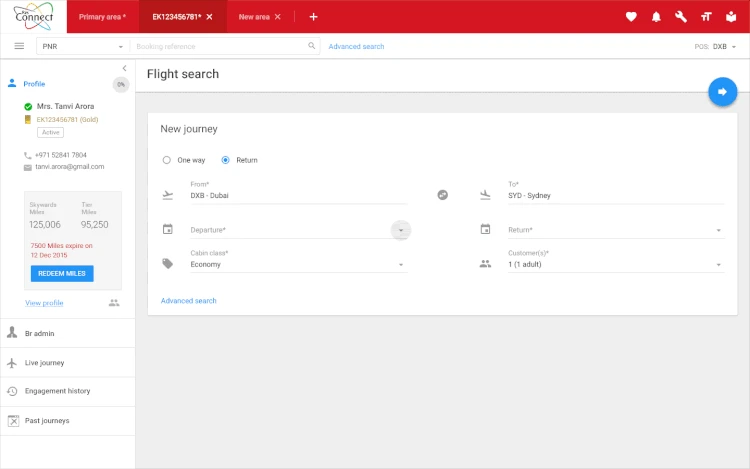This screenshot has width=750, height=469.
Task: Open notifications bell icon
Action: (x=657, y=17)
